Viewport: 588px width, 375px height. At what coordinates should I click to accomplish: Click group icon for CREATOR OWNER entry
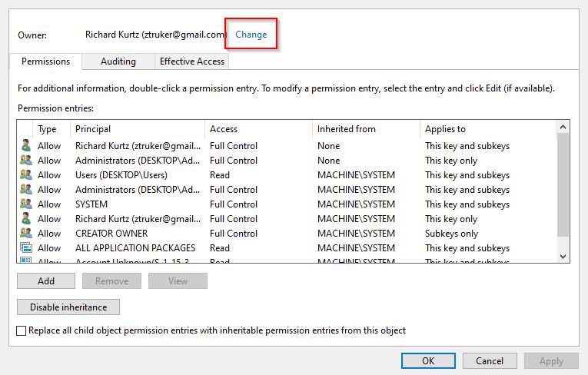26,234
